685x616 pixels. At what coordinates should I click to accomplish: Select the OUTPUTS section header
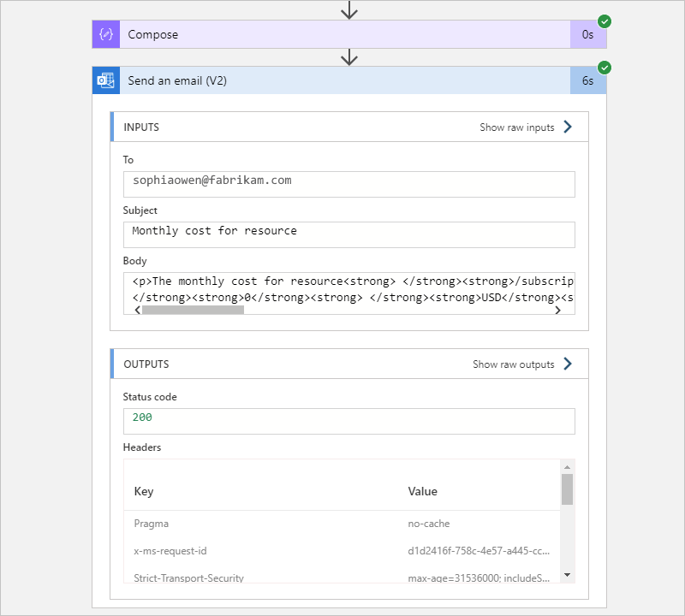pyautogui.click(x=147, y=363)
